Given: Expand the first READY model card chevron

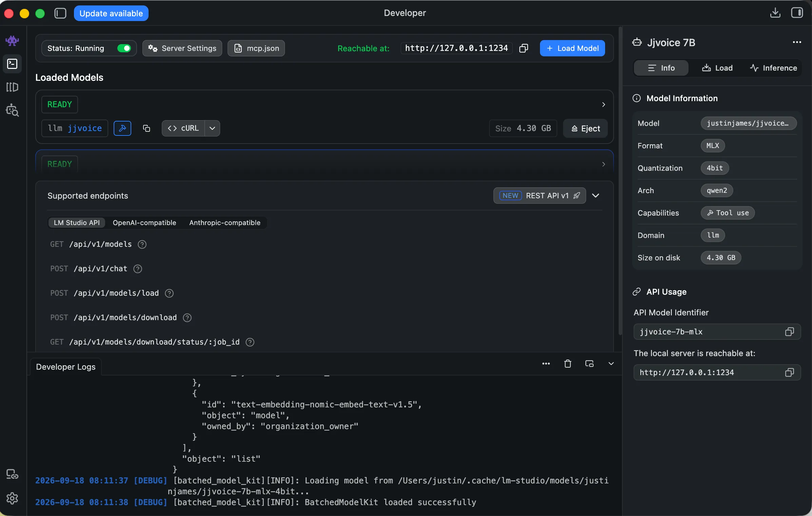Looking at the screenshot, I should (603, 105).
